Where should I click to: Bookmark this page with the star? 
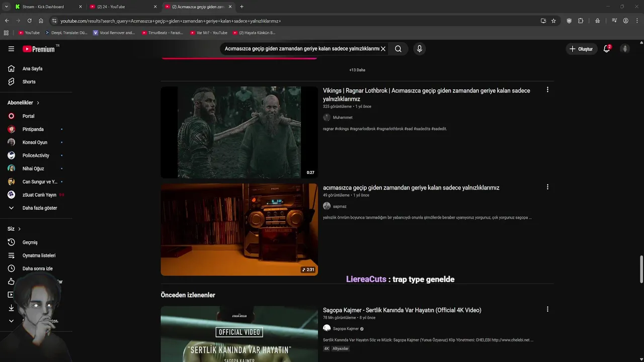tap(553, 21)
